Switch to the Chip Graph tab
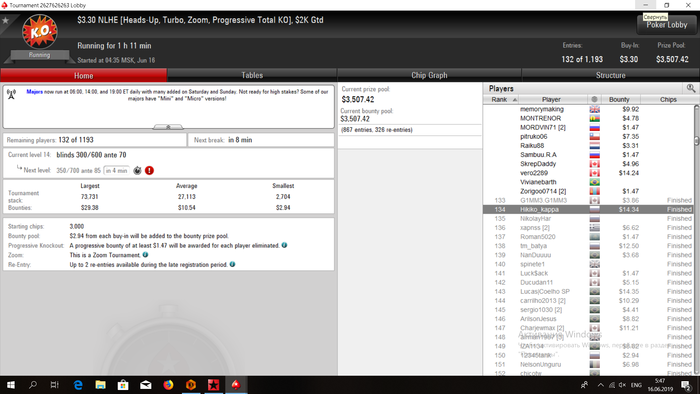This screenshot has width=700, height=394. click(429, 75)
